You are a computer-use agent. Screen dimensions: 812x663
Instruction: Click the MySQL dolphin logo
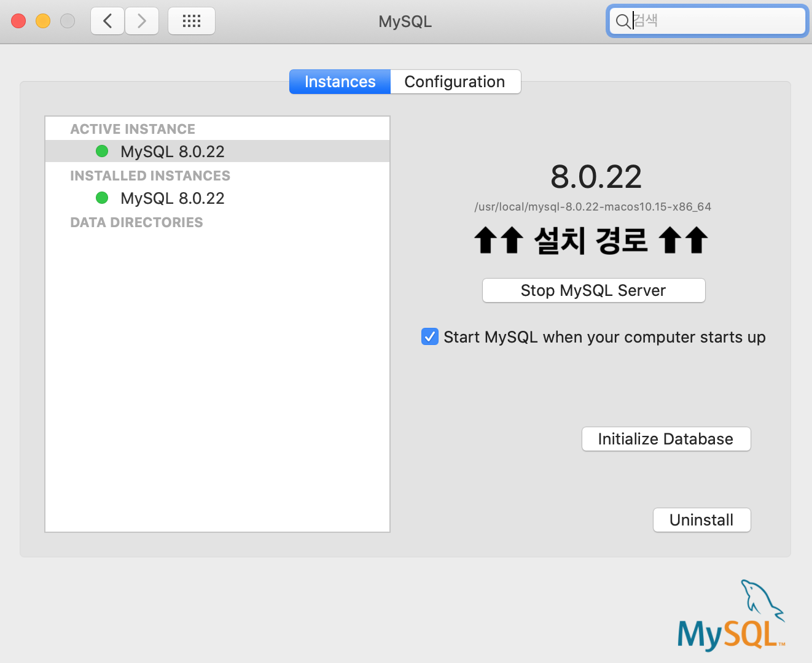[x=731, y=615]
